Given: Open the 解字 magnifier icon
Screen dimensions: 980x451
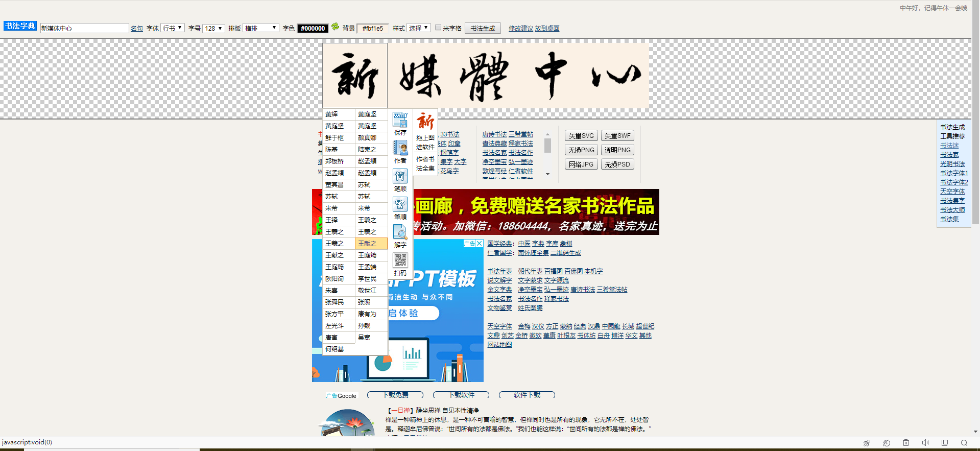Looking at the screenshot, I should (x=400, y=232).
